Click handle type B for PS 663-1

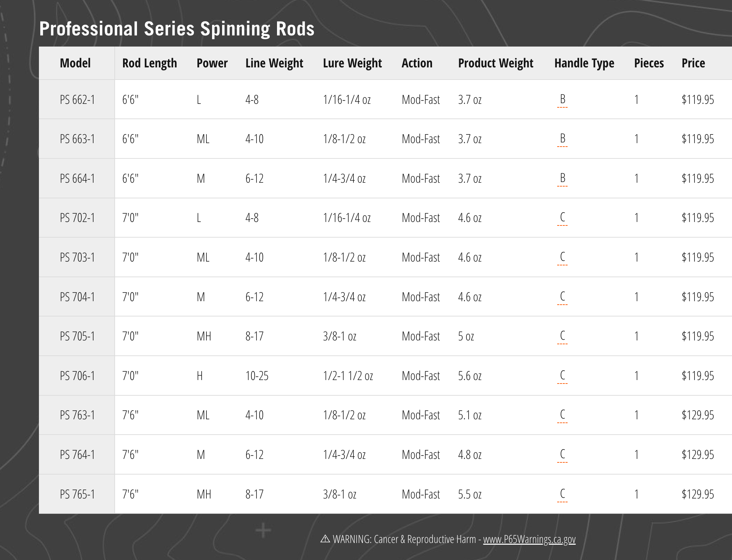coord(562,139)
